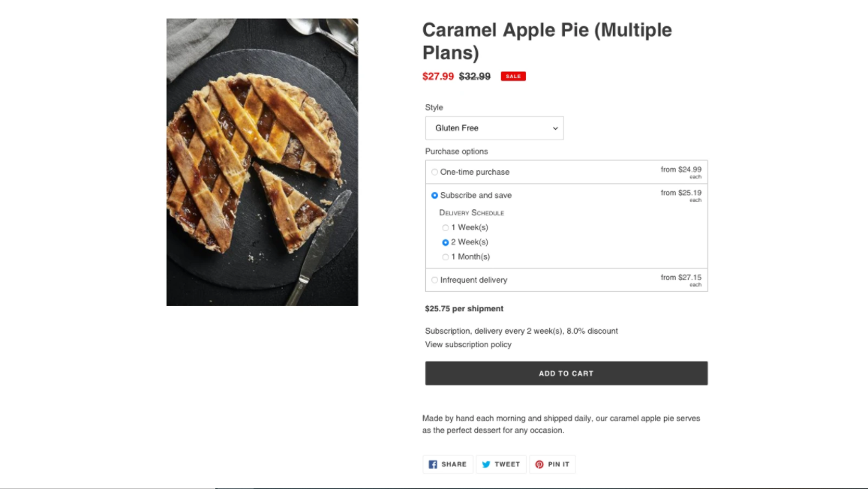
Task: Click the Facebook Share icon
Action: (x=433, y=464)
